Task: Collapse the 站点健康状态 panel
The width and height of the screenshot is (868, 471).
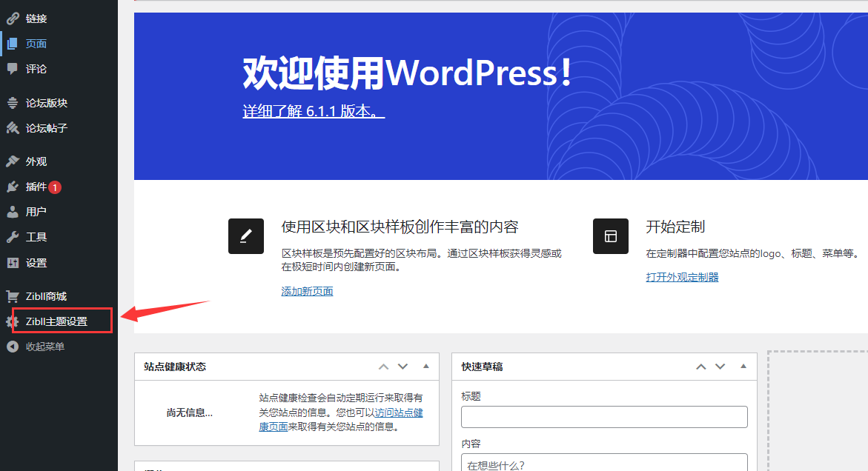Action: pyautogui.click(x=425, y=366)
